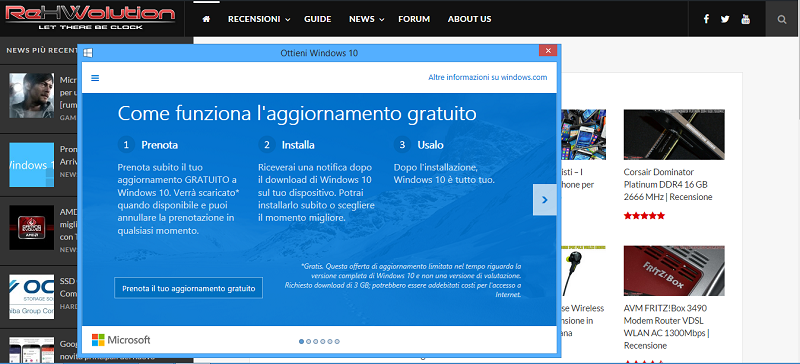800x364 pixels.
Task: Click the AMD Gaming Evolved news thumbnail
Action: [32, 228]
